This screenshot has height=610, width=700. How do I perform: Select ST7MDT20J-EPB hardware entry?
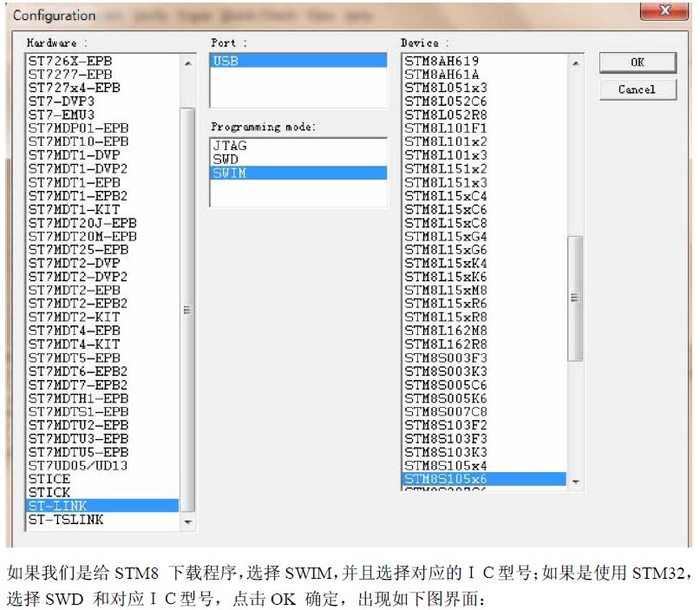(x=102, y=223)
